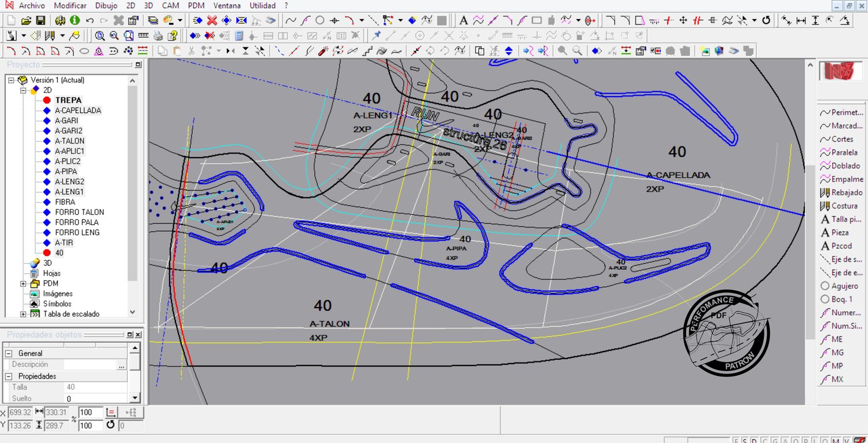868x443 pixels.
Task: Select the Hojas item in the tree
Action: 52,273
